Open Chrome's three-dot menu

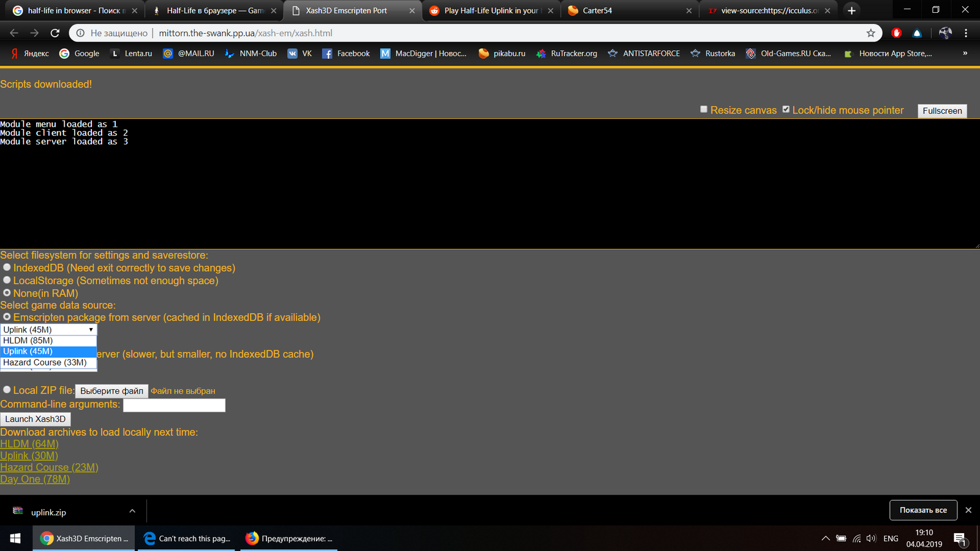tap(966, 33)
